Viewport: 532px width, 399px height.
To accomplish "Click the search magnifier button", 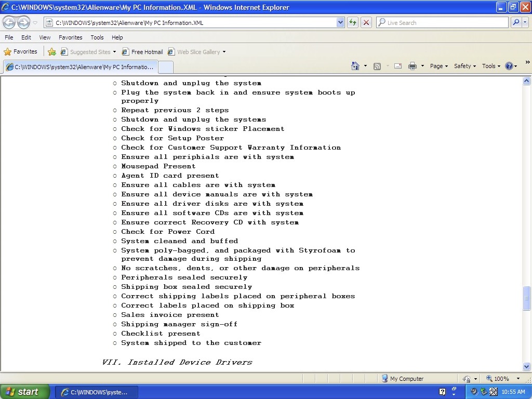I will (516, 22).
